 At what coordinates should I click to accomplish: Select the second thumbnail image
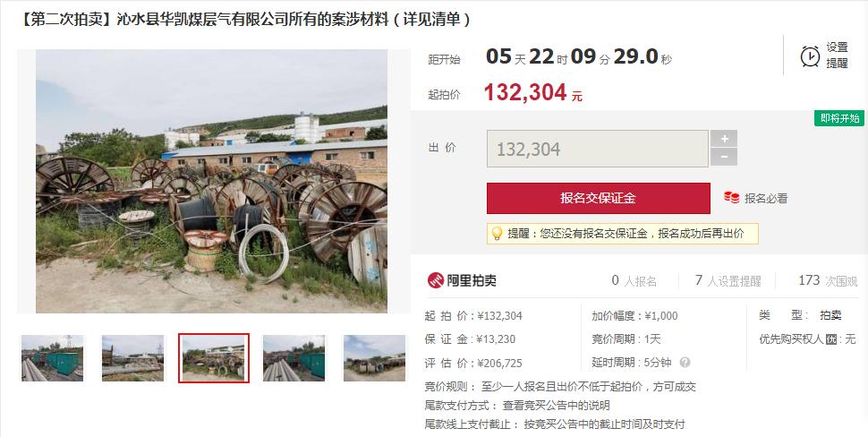[132, 358]
